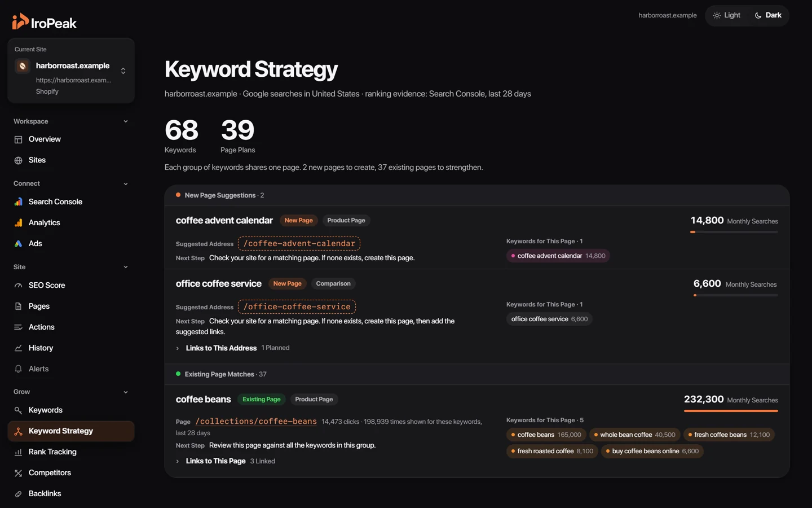Screen dimensions: 812x508
Task: Click the buy coffee beans online chip
Action: coord(652,452)
